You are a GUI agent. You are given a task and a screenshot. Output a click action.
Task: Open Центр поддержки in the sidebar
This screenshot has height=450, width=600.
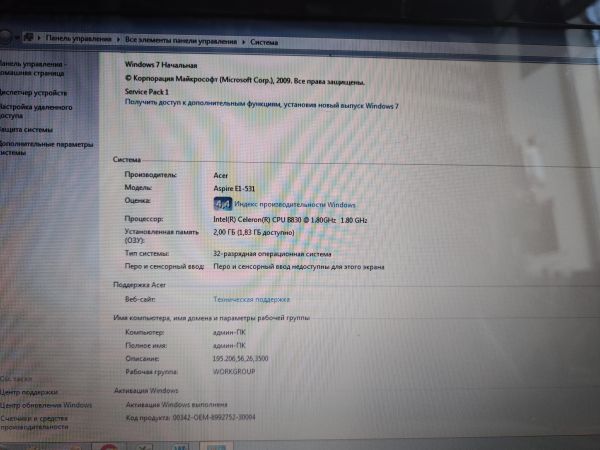pyautogui.click(x=29, y=392)
